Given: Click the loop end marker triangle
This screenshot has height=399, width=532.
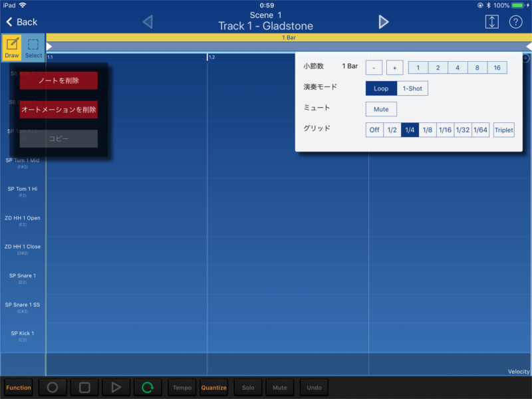Looking at the screenshot, I should pyautogui.click(x=529, y=47).
